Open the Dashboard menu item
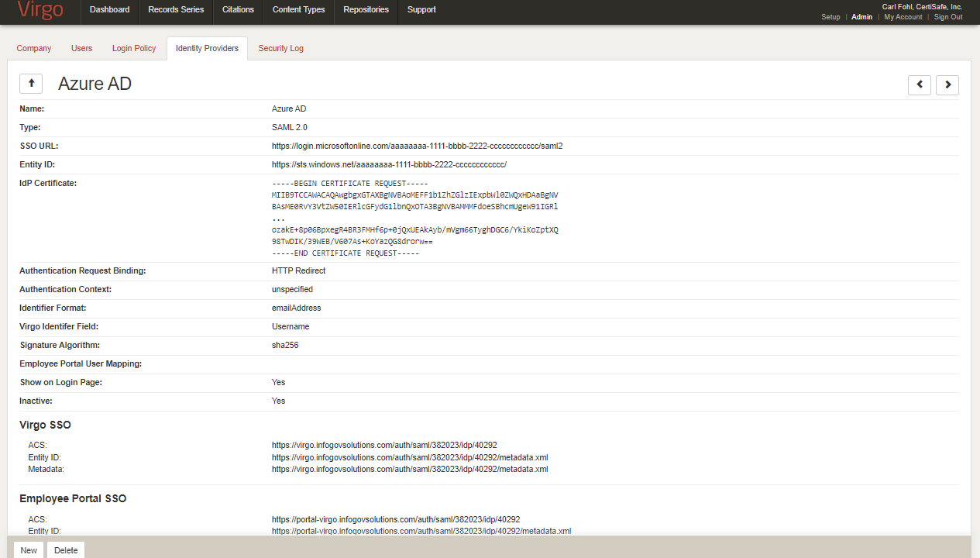The image size is (980, 558). click(x=109, y=10)
